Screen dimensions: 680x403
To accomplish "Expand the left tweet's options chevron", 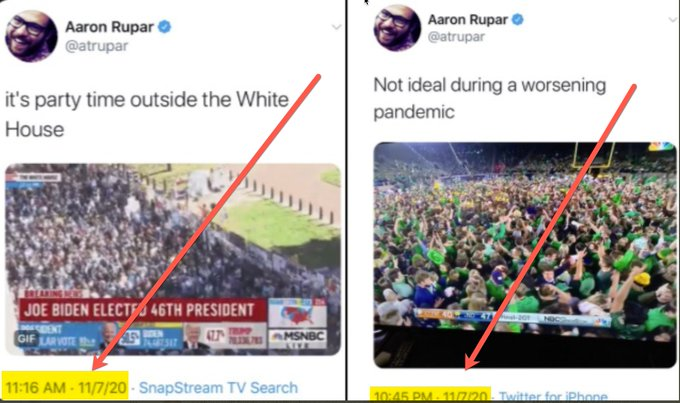I will click(337, 27).
